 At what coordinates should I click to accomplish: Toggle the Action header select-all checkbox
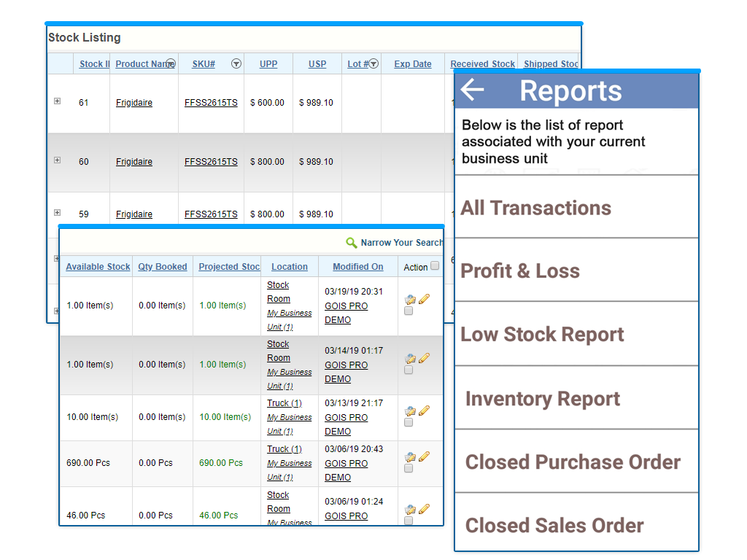coord(435,265)
